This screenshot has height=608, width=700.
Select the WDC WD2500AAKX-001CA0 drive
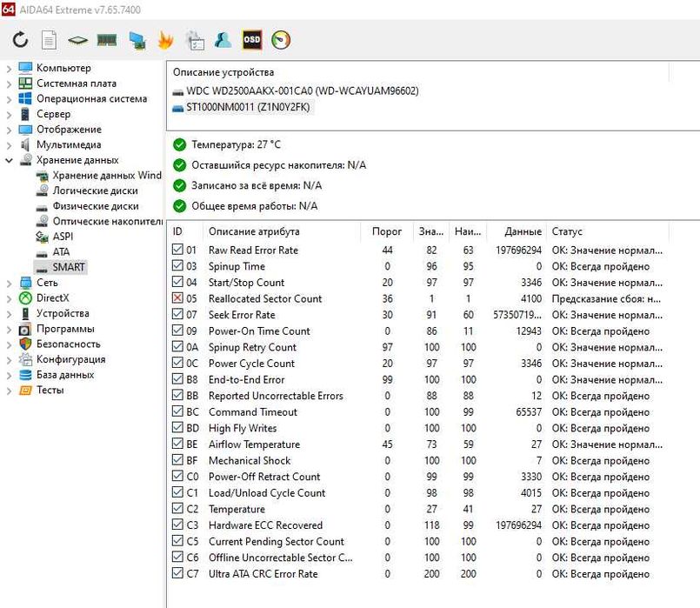point(296,91)
